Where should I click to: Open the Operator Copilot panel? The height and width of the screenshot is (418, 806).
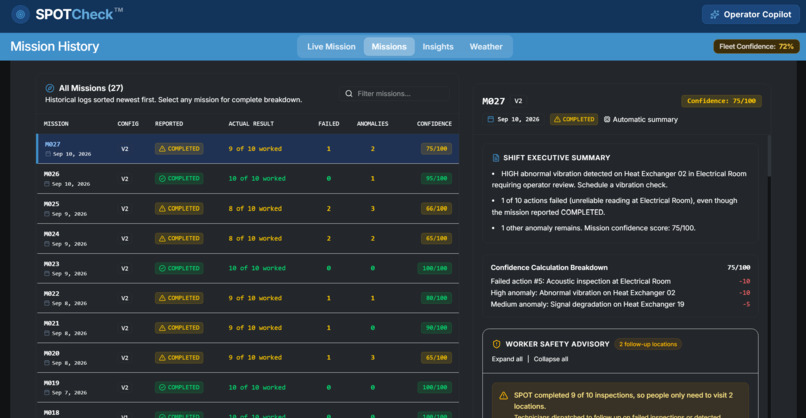(750, 14)
